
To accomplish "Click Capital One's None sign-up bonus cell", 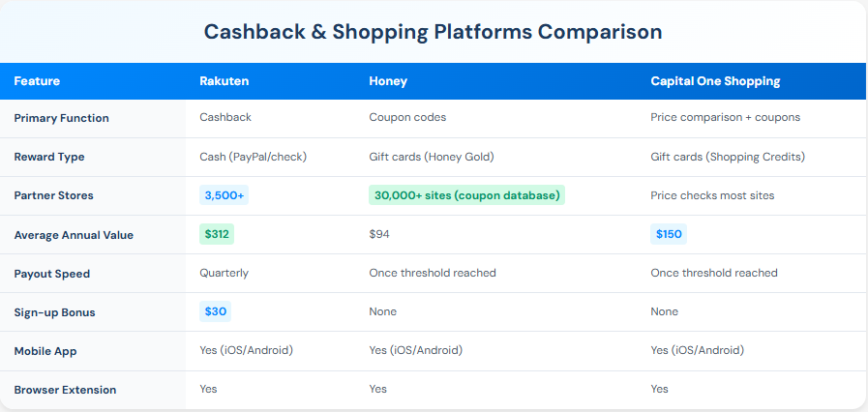I will point(664,312).
